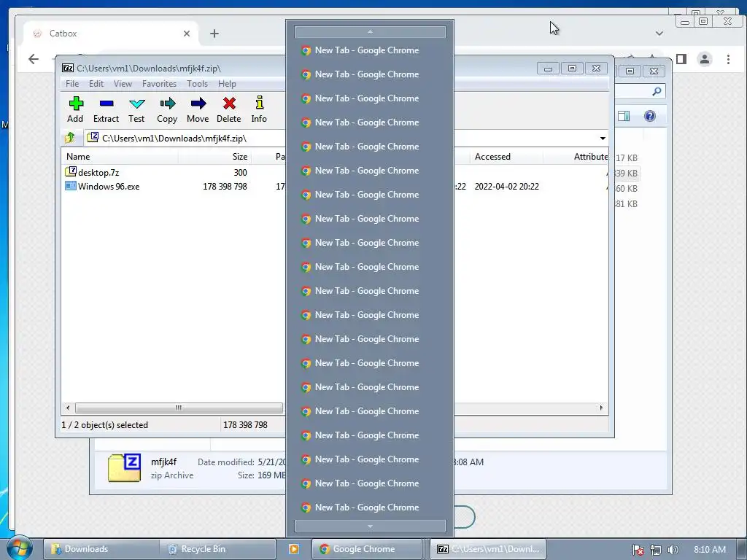
Task: Click the search magnifier in Explorer window
Action: click(x=657, y=91)
